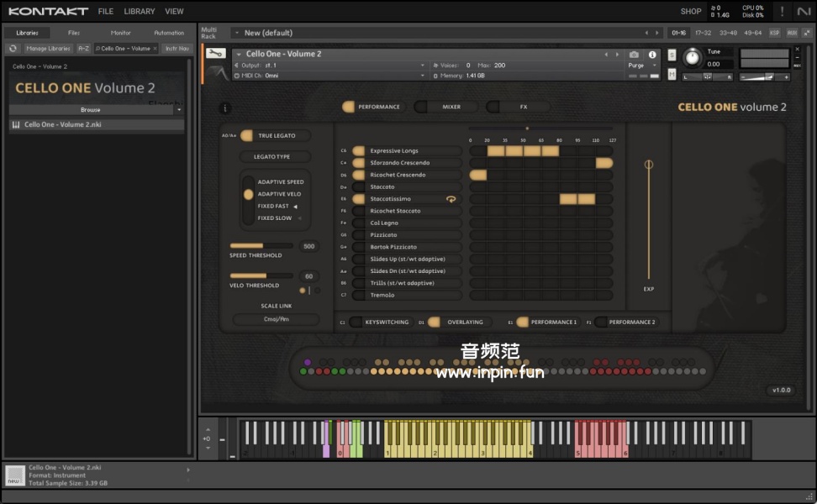Screen dimensions: 817x504
Task: Click the snapshot camera icon
Action: pyautogui.click(x=634, y=55)
